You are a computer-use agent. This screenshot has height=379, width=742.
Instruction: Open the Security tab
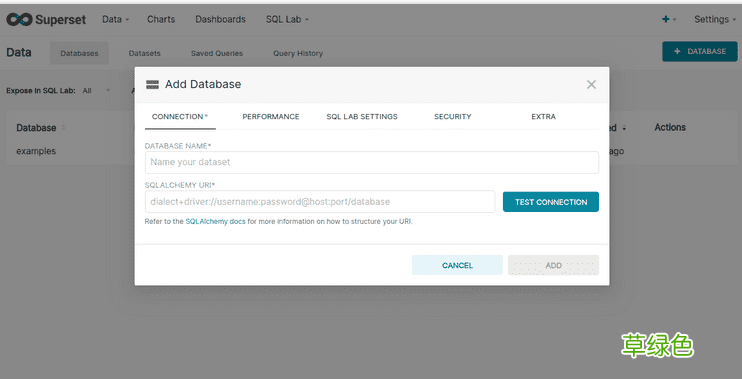[x=452, y=117]
